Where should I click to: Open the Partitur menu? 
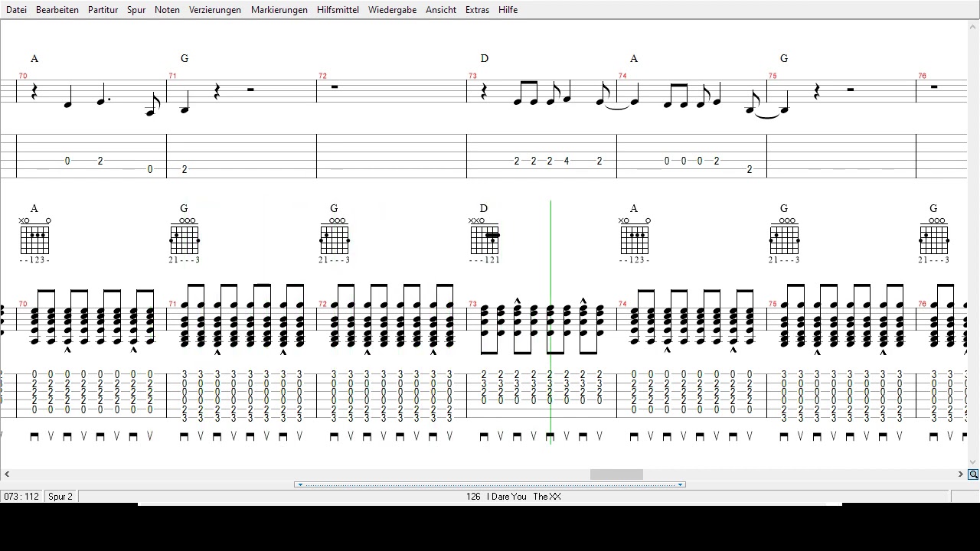pos(103,10)
